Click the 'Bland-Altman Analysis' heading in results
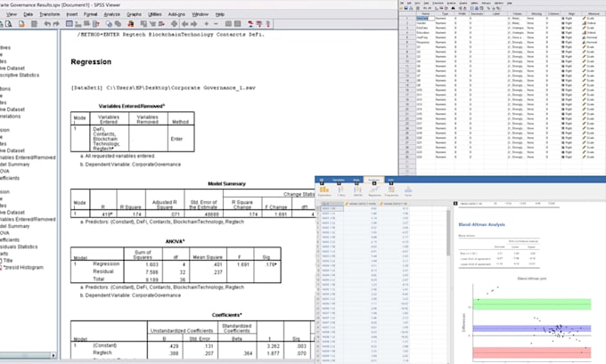The height and width of the screenshot is (364, 606). (481, 224)
